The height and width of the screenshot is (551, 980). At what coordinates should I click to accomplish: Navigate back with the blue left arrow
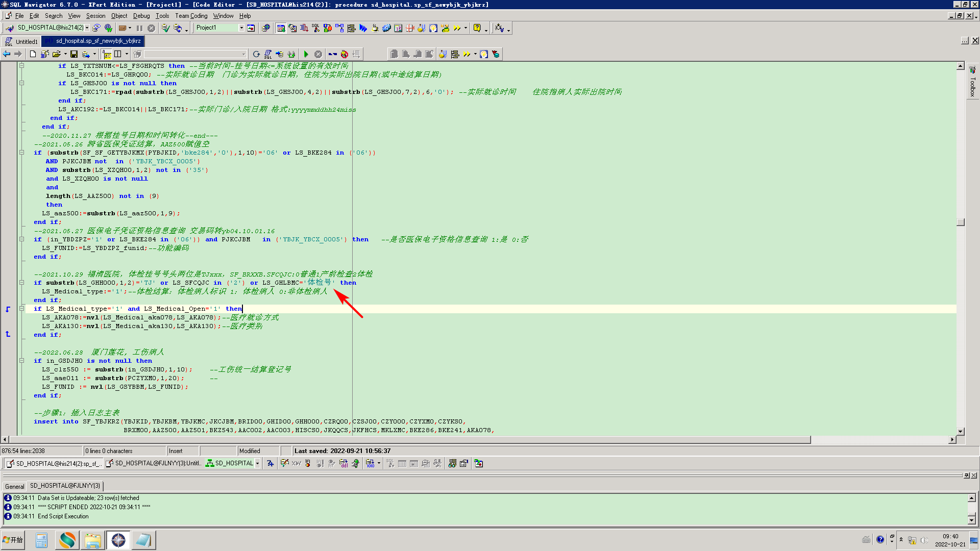[x=7, y=54]
